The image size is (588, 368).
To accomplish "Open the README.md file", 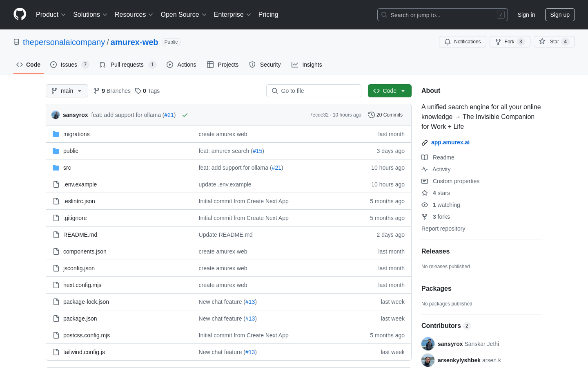I will [80, 235].
